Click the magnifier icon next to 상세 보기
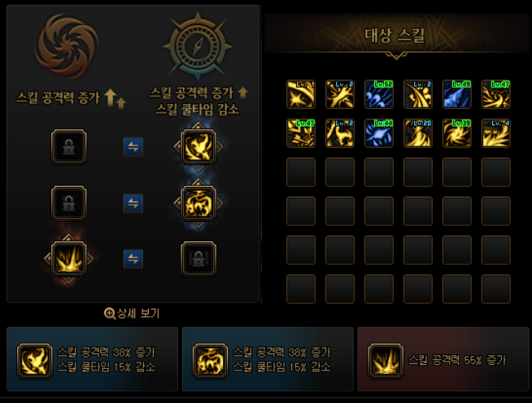 [109, 314]
